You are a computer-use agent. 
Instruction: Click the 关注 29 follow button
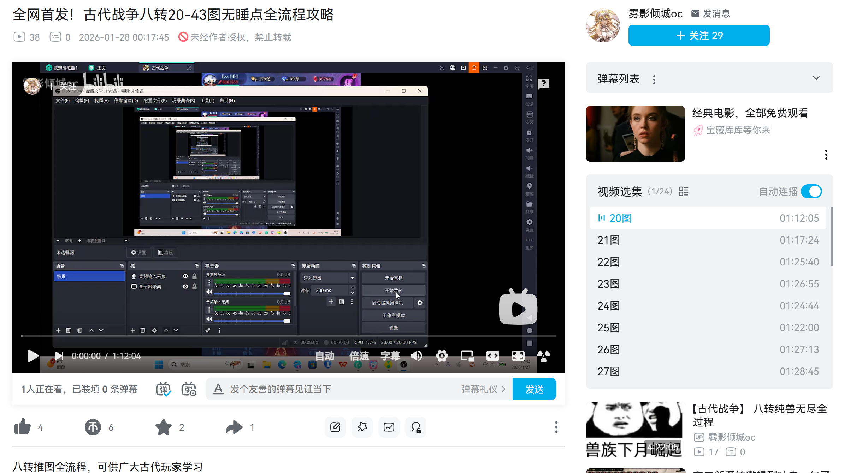[699, 35]
